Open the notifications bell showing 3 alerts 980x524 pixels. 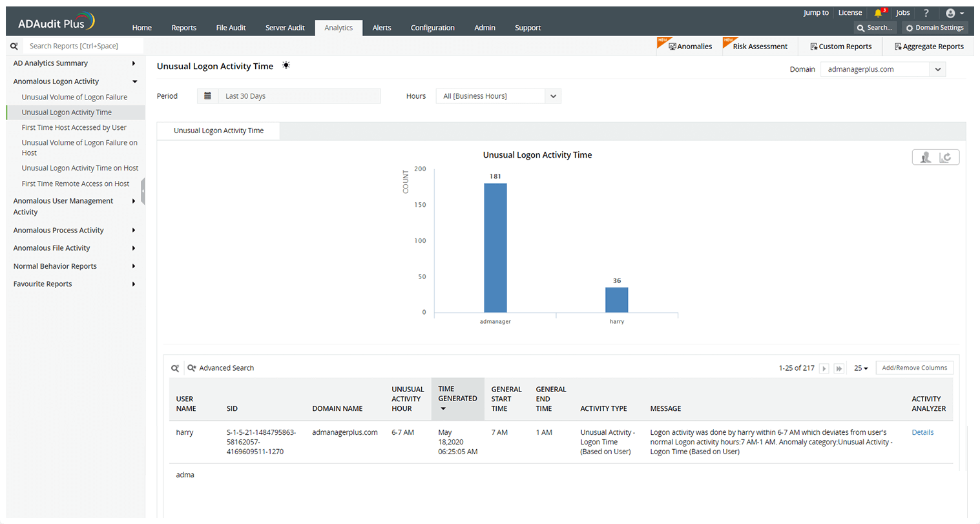point(879,12)
